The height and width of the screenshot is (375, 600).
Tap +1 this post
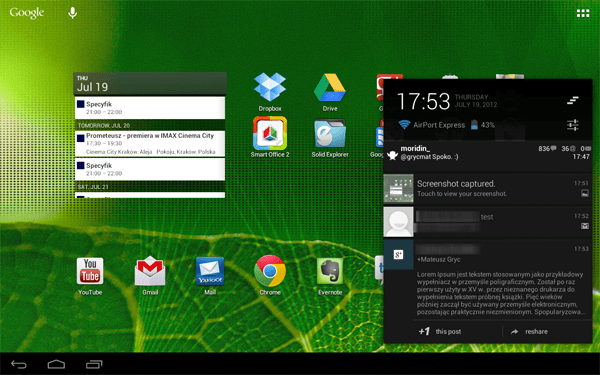(x=440, y=331)
